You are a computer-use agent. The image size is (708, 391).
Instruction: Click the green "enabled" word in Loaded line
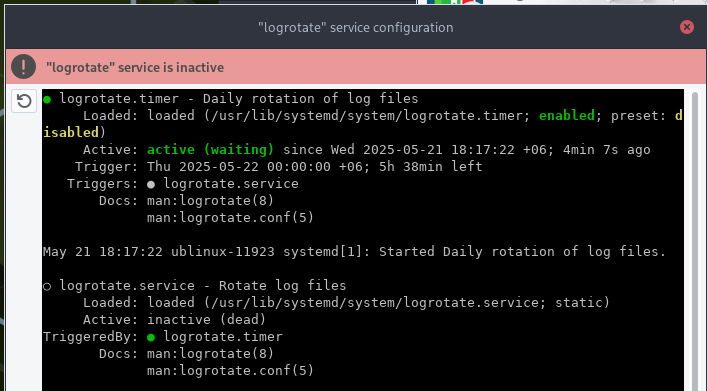(567, 116)
